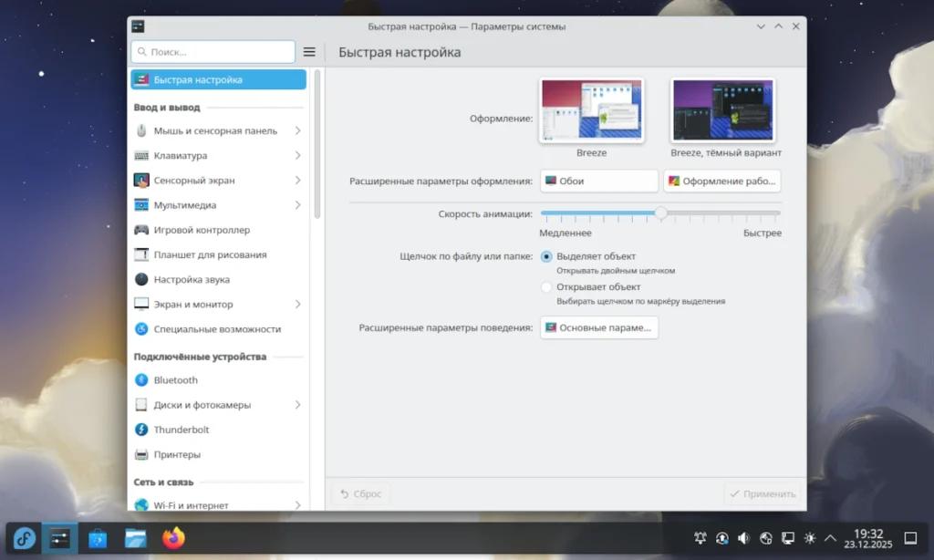
Task: Expand the Клавиатура submenu arrow
Action: (x=298, y=155)
